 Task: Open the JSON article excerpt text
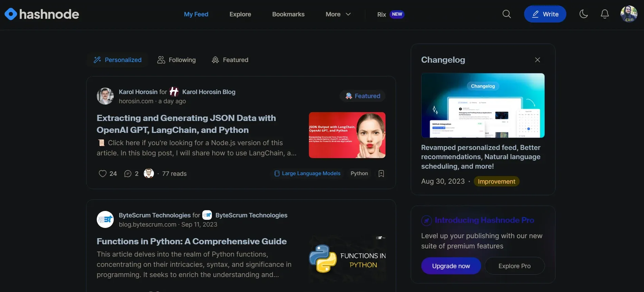[x=197, y=148]
